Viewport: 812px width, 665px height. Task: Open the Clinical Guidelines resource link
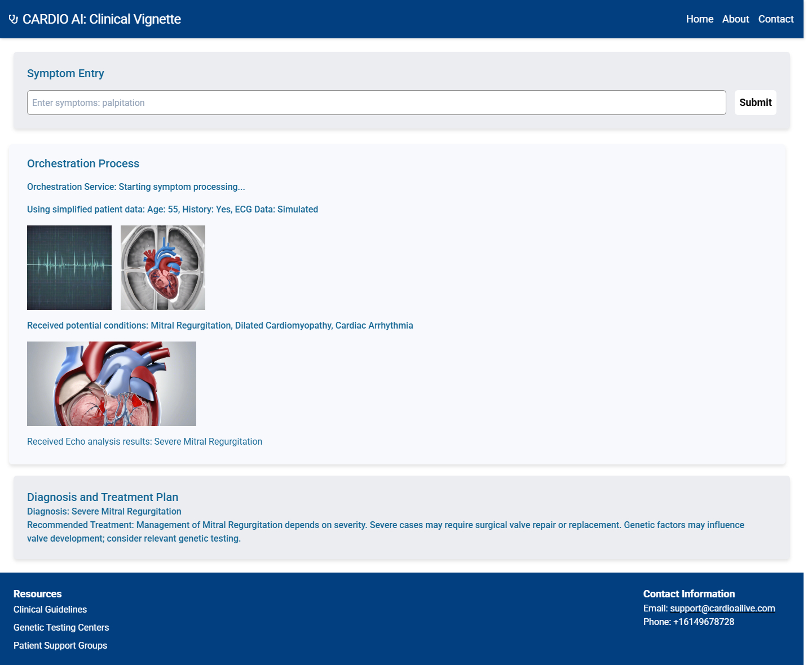coord(50,609)
